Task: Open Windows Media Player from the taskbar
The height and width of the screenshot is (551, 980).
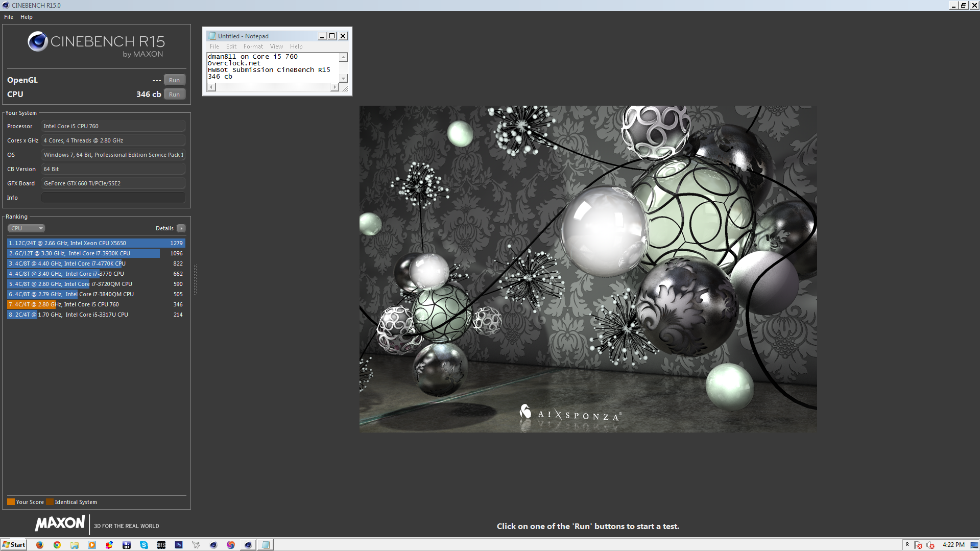Action: (x=92, y=545)
